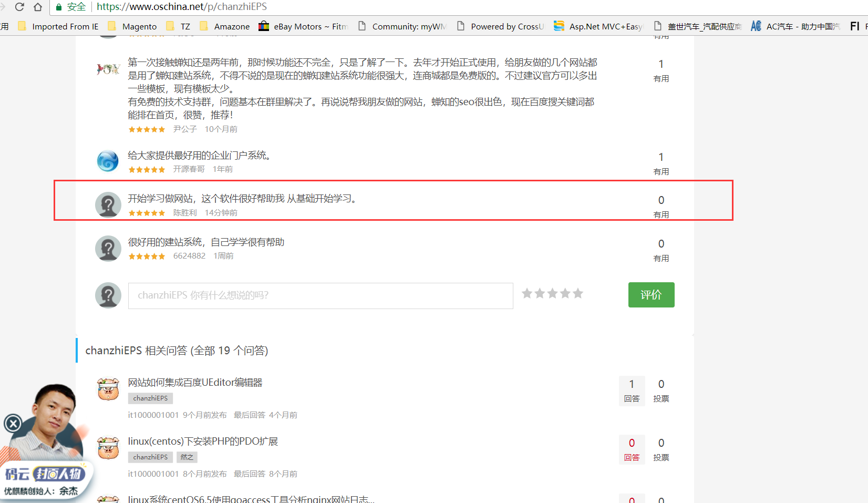Open the Magento bookmark folder
Image resolution: width=868 pixels, height=503 pixels.
132,26
